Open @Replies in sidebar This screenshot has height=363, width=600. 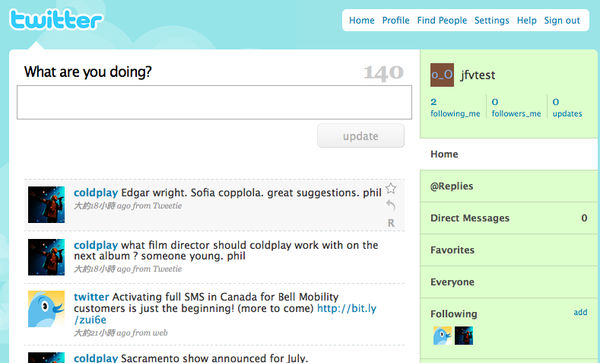[509, 186]
